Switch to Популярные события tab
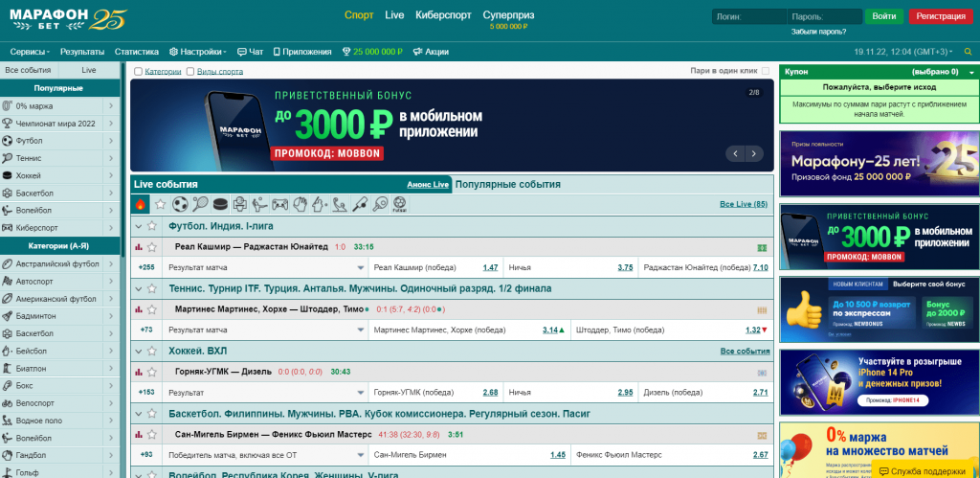980x478 pixels. coord(508,185)
